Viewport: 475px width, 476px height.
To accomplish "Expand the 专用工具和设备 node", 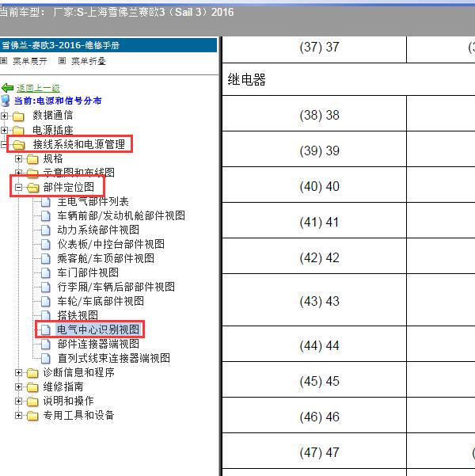I will coord(18,415).
